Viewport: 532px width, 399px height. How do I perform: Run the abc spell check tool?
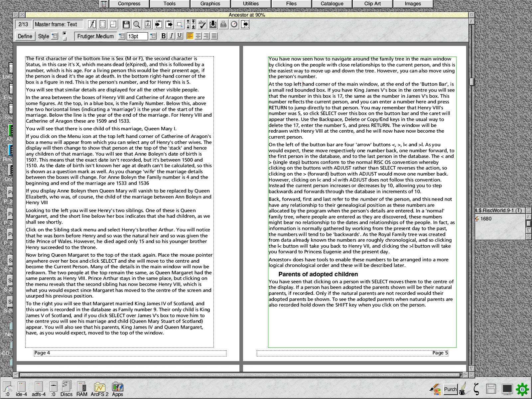(x=202, y=24)
